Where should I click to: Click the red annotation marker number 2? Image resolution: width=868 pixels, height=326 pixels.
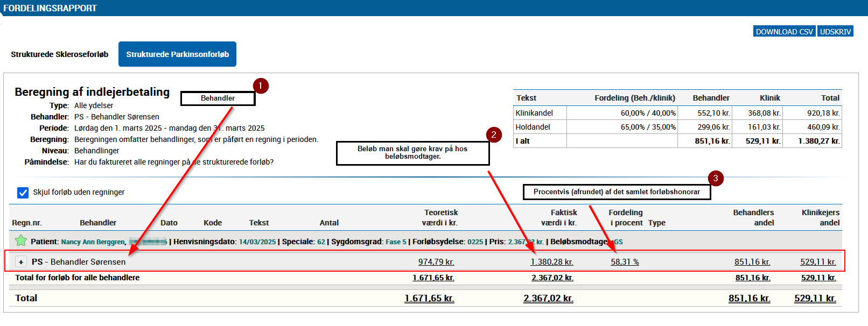point(494,134)
